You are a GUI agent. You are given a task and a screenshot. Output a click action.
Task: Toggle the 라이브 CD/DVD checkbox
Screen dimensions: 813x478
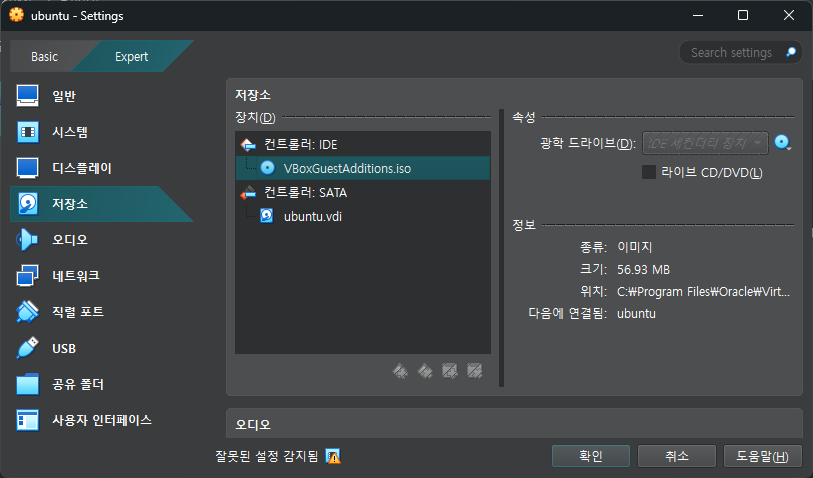649,172
